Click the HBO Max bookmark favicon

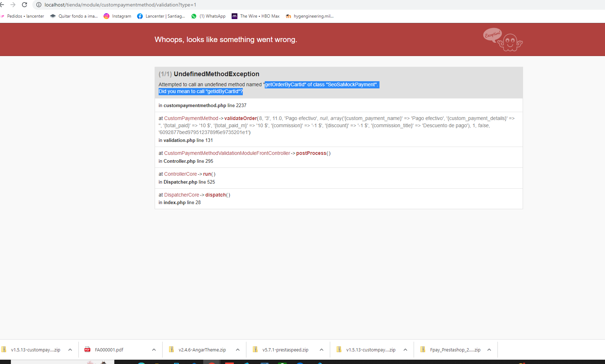point(235,16)
